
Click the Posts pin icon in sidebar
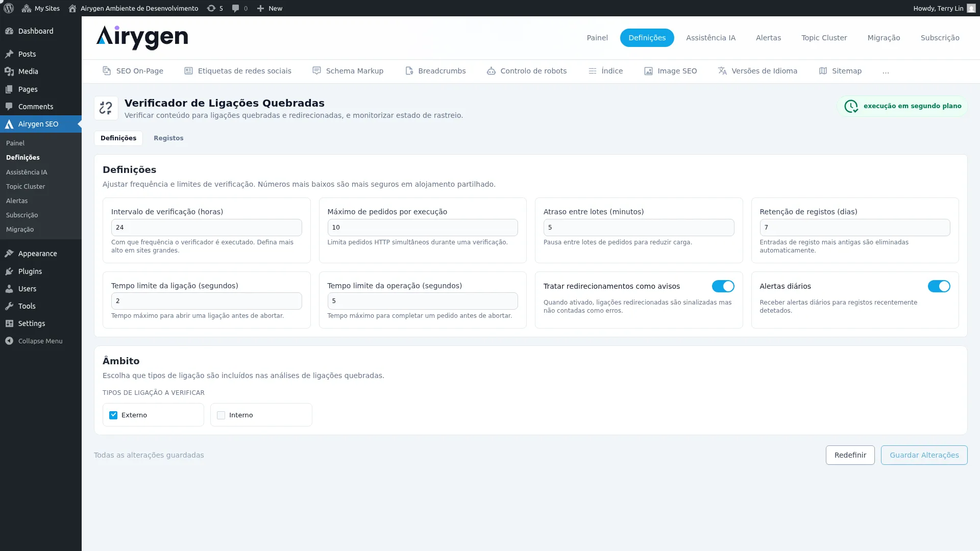click(9, 54)
